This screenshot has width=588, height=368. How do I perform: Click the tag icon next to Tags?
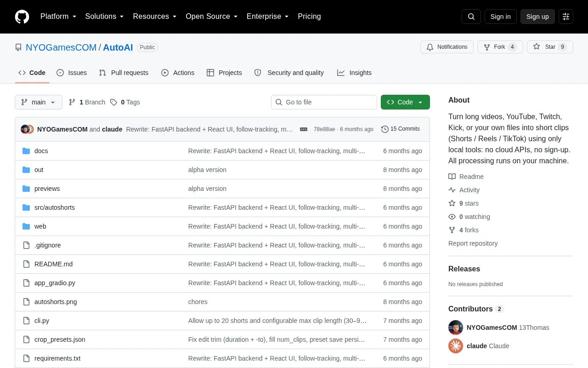113,102
